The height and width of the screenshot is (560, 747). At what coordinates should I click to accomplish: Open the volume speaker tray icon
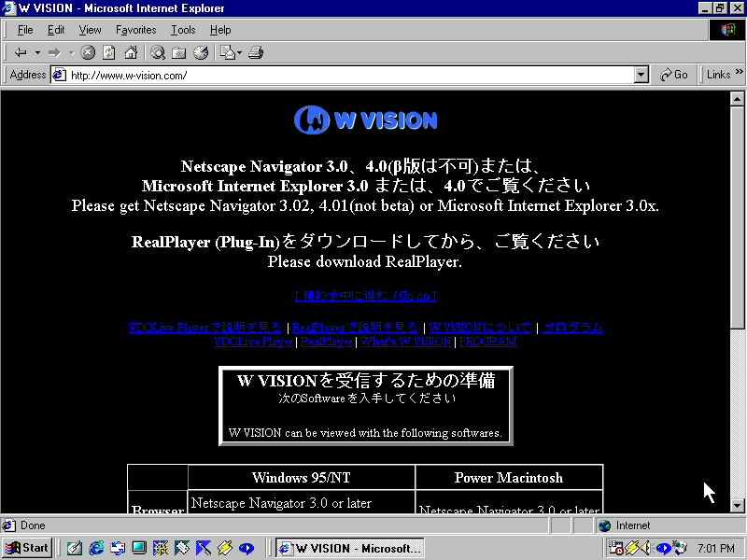pos(646,548)
